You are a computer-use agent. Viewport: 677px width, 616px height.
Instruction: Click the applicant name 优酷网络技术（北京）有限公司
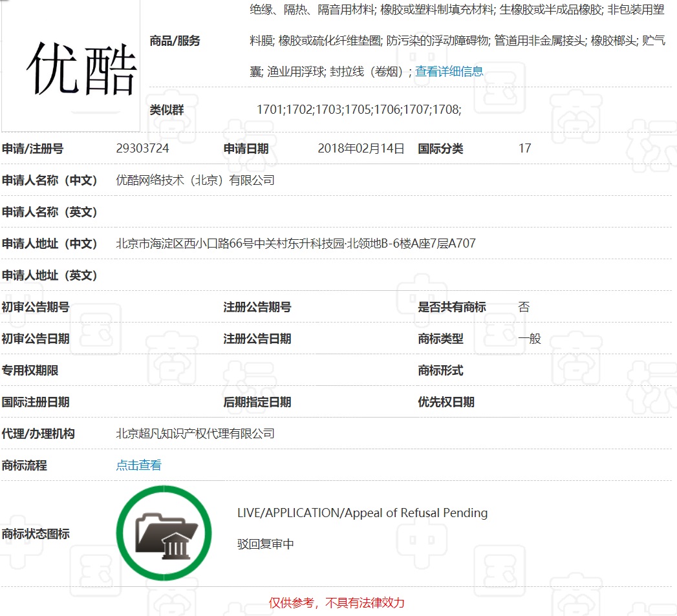pyautogui.click(x=195, y=180)
